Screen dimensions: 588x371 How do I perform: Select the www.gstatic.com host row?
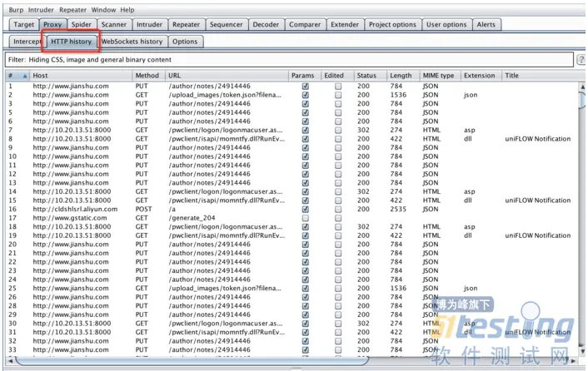[70, 218]
